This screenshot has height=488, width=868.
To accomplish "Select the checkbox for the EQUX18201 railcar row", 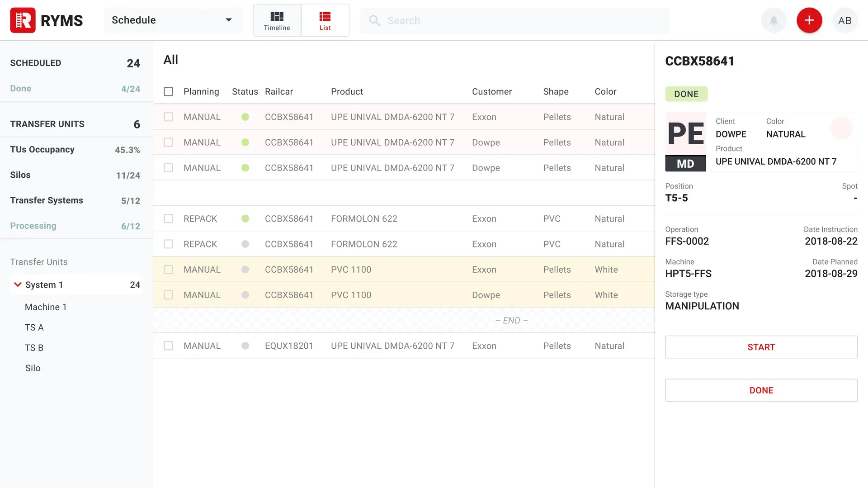I will coord(168,346).
